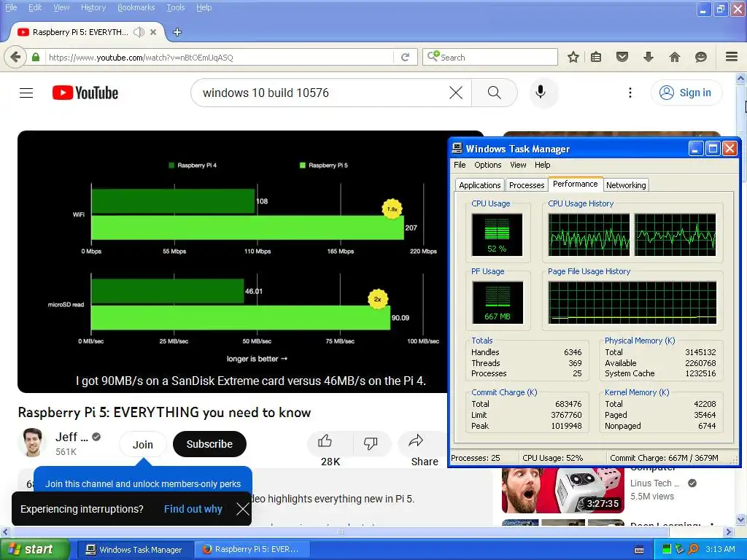Viewport: 747px width, 560px height.
Task: Click Task Manager tray CPU meter icon
Action: [x=667, y=550]
